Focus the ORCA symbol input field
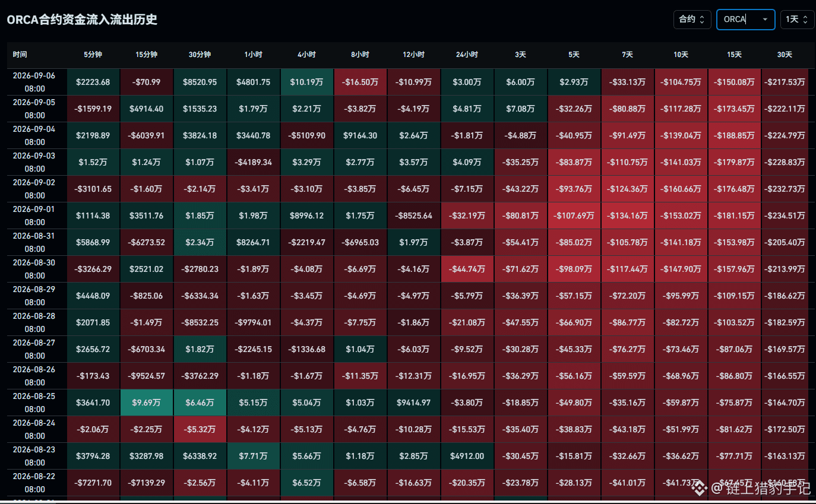 739,19
